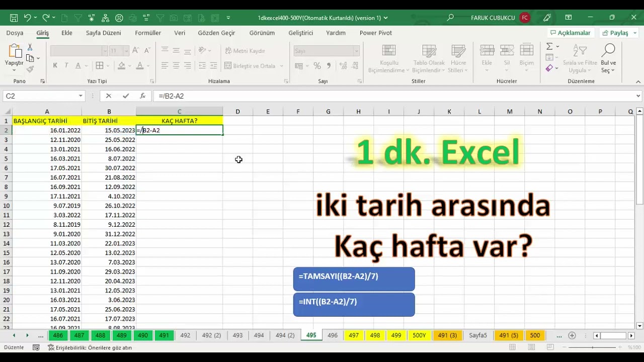644x362 pixels.
Task: Click the FC user account avatar
Action: (525, 18)
